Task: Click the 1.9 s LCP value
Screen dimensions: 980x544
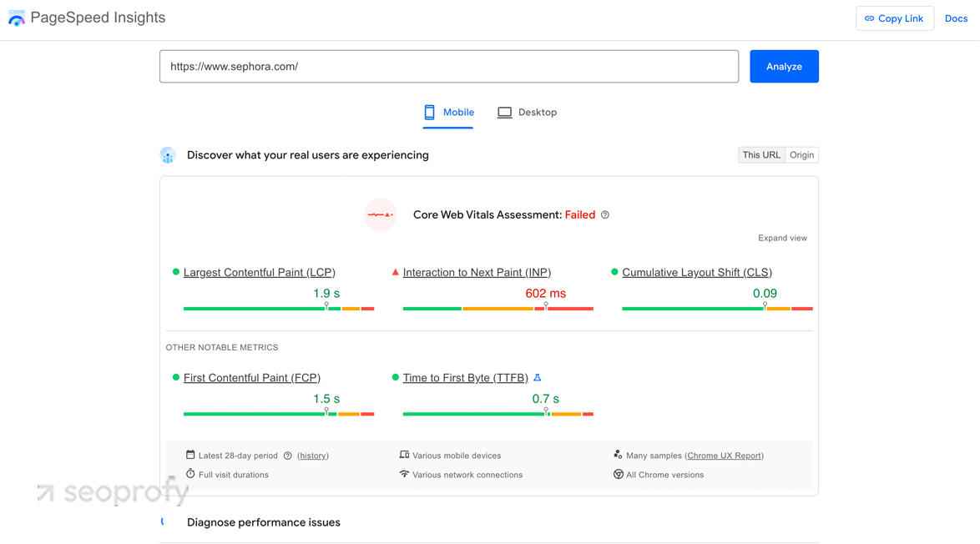Action: coord(326,294)
